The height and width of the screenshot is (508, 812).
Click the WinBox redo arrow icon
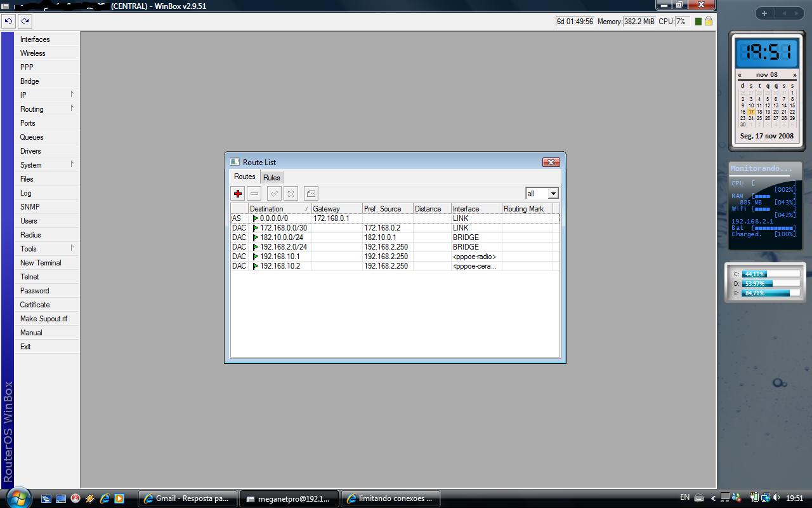25,21
